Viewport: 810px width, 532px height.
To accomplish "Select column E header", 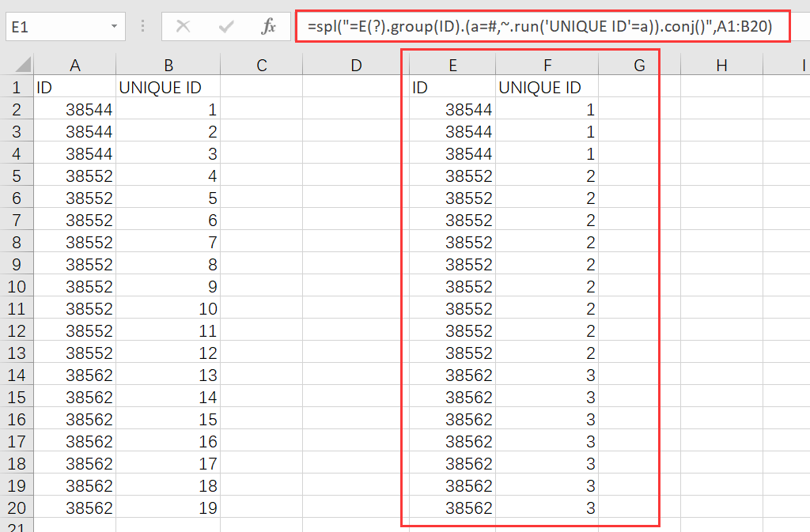I will click(x=452, y=66).
